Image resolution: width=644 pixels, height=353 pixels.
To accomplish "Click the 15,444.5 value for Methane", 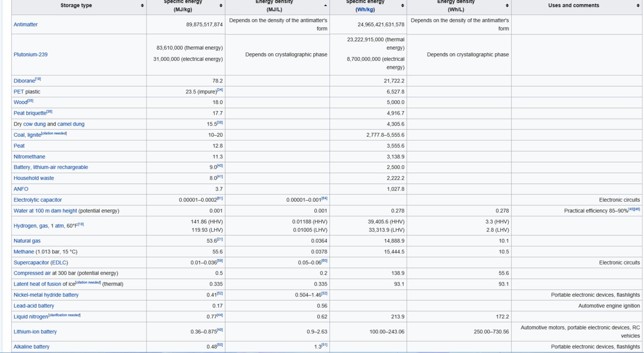I will tap(394, 251).
